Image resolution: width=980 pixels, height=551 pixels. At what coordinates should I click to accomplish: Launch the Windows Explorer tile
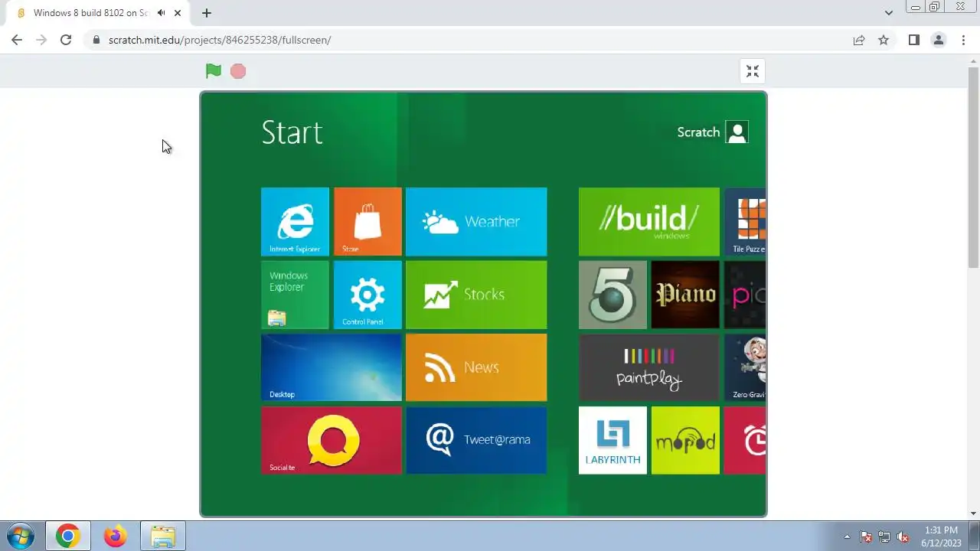295,295
